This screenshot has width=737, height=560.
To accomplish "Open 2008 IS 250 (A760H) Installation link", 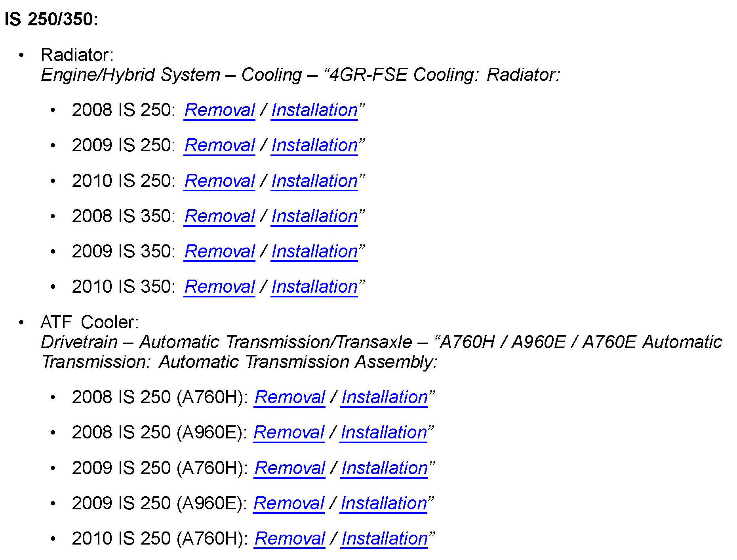I will 385,397.
